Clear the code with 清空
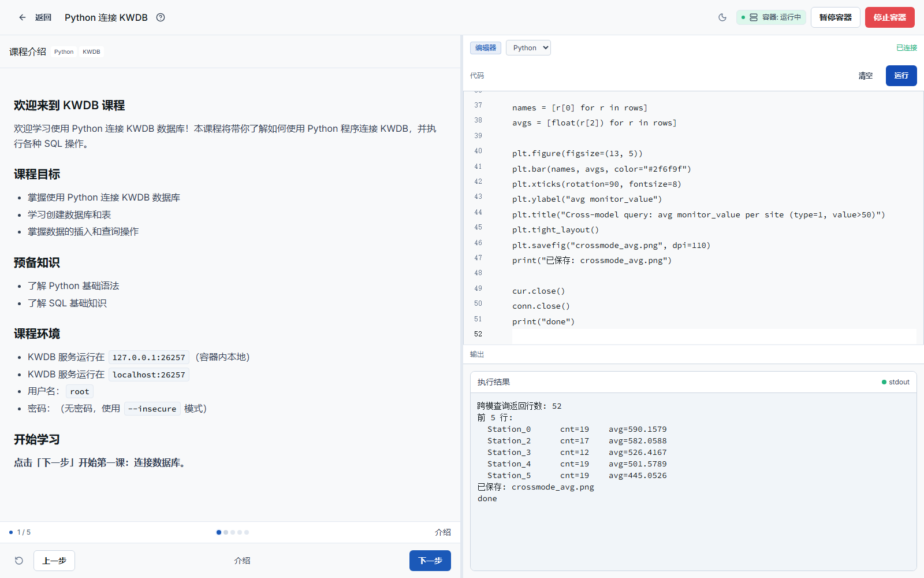This screenshot has height=578, width=924. click(x=865, y=76)
